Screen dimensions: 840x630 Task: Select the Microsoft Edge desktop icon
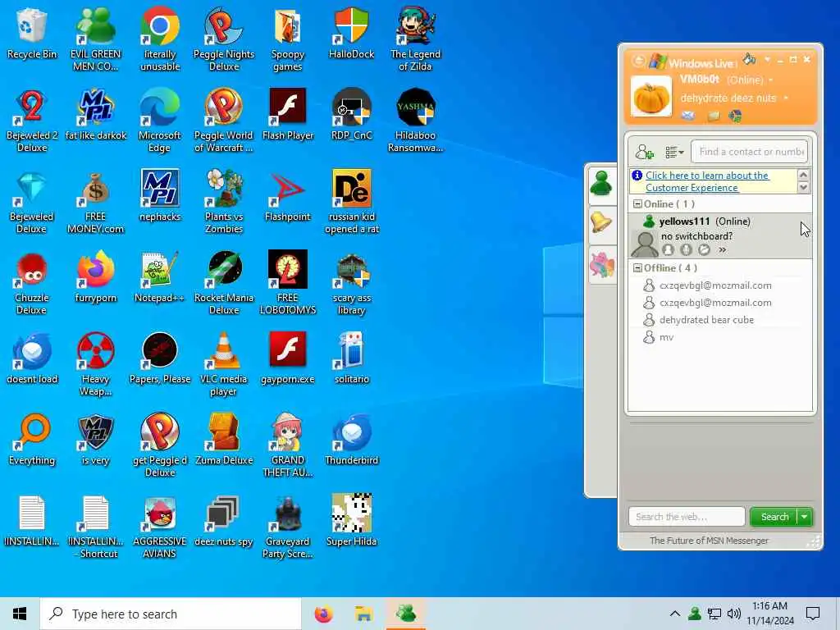160,121
